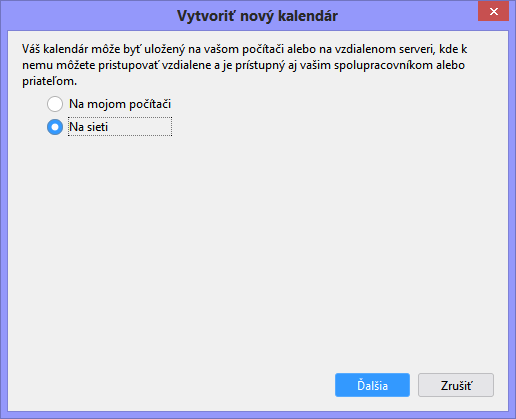Close the 'Vytvoriť nový kalendár' dialog with X
Screen dimensions: 516x419
tap(493, 11)
